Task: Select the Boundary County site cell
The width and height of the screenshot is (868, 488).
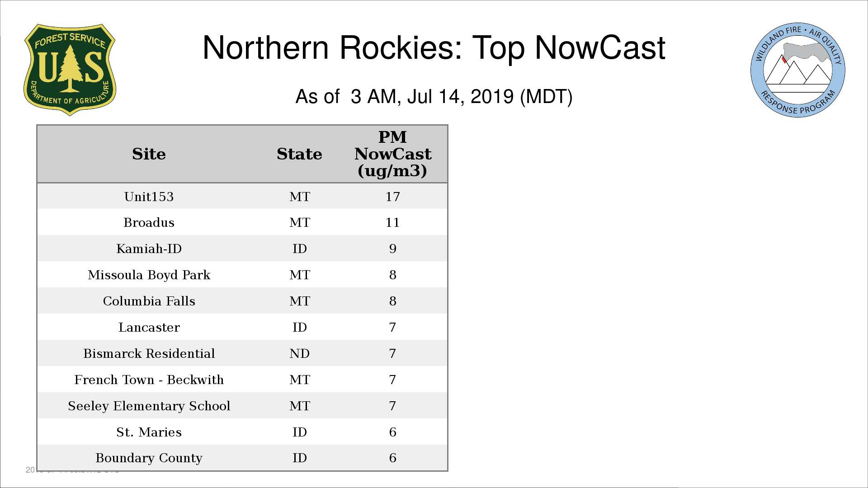Action: click(x=149, y=458)
